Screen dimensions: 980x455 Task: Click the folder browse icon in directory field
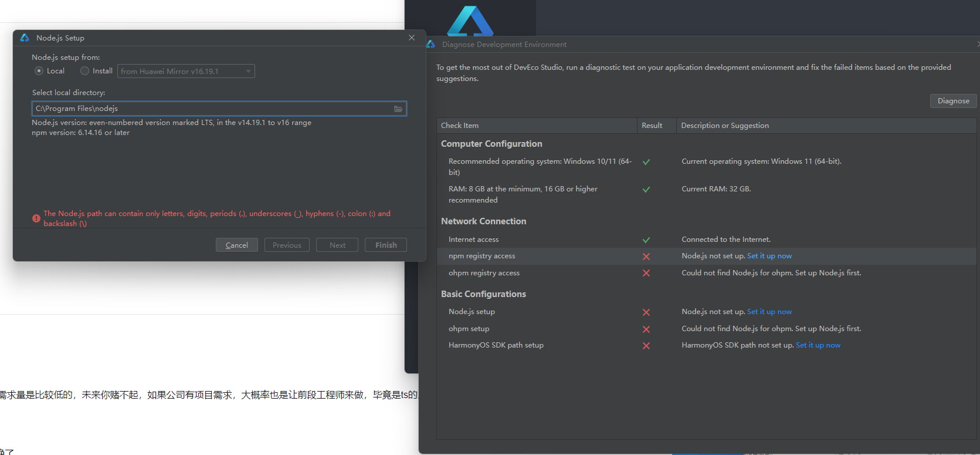click(398, 109)
